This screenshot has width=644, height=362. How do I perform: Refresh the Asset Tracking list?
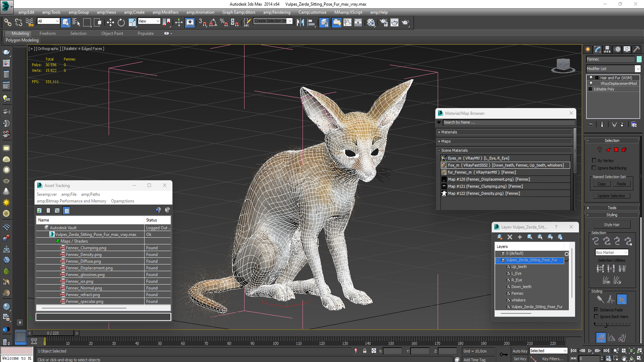click(39, 210)
